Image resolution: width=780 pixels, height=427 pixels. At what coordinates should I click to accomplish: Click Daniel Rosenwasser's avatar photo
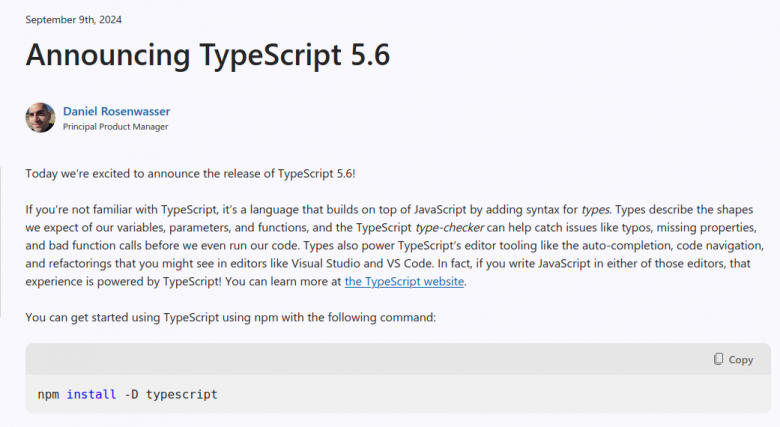pos(40,117)
